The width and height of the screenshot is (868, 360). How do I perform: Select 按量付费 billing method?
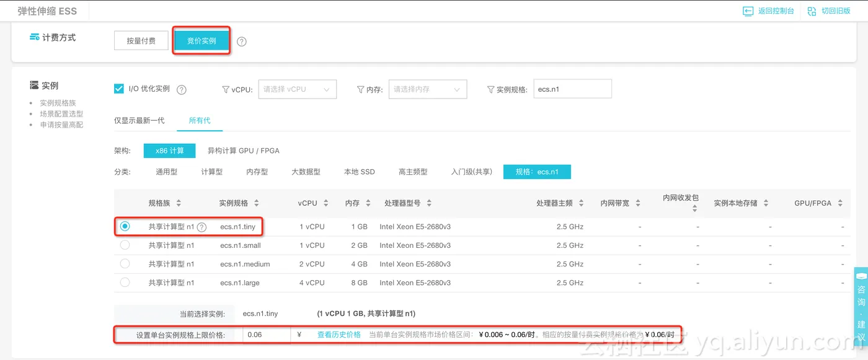pos(141,41)
